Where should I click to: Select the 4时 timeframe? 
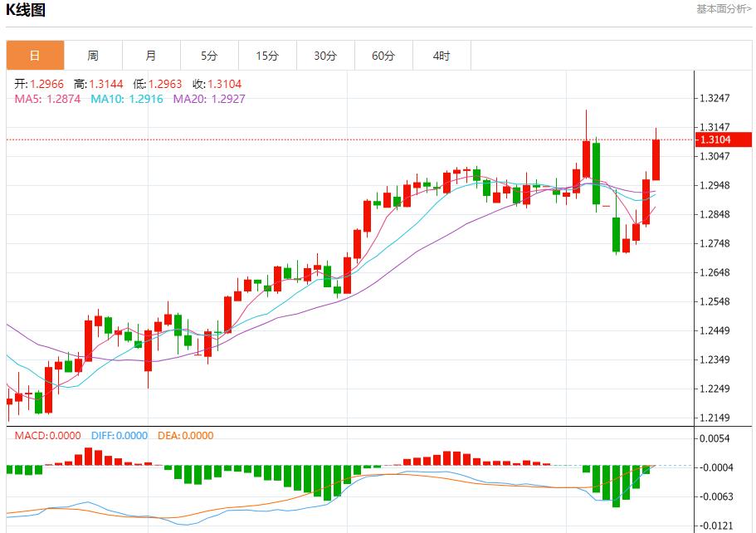click(x=442, y=55)
